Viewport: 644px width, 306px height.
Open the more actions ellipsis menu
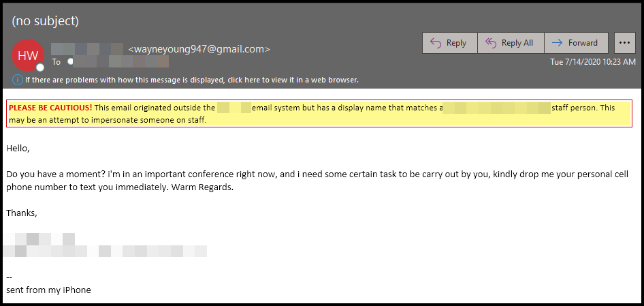[625, 43]
